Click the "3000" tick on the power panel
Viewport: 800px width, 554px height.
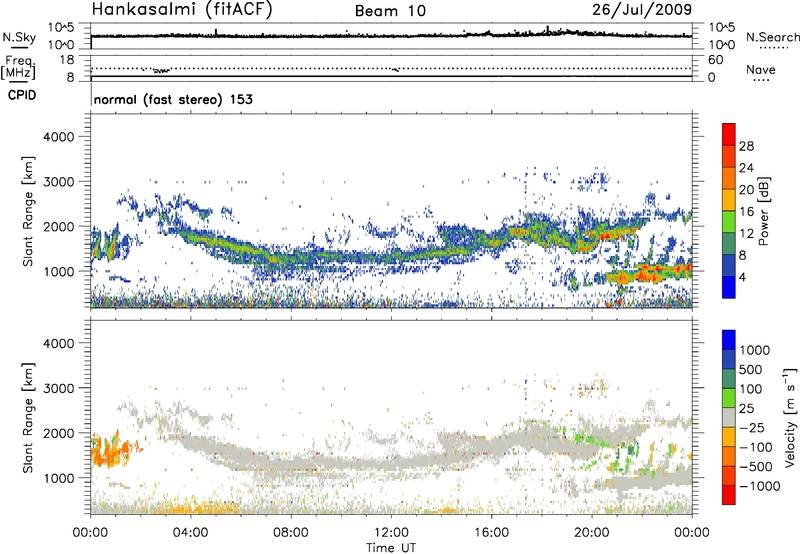point(58,182)
